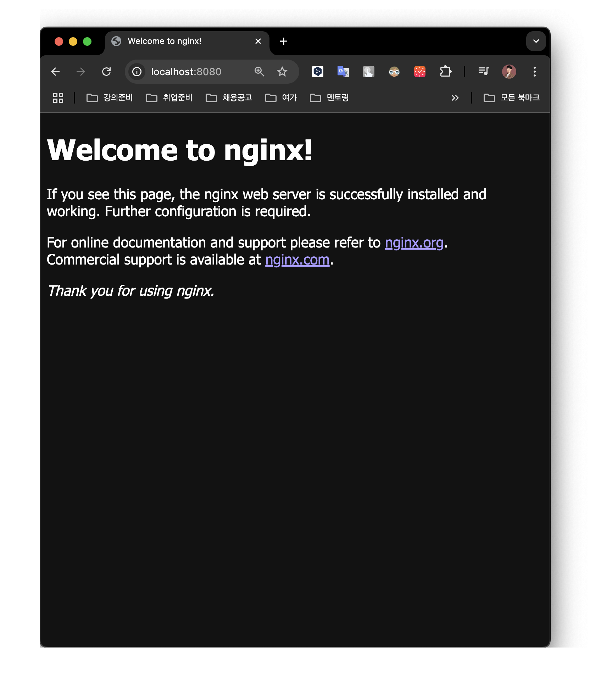Follow the nginx.com link
Viewport: 590px width, 700px height.
pyautogui.click(x=297, y=260)
